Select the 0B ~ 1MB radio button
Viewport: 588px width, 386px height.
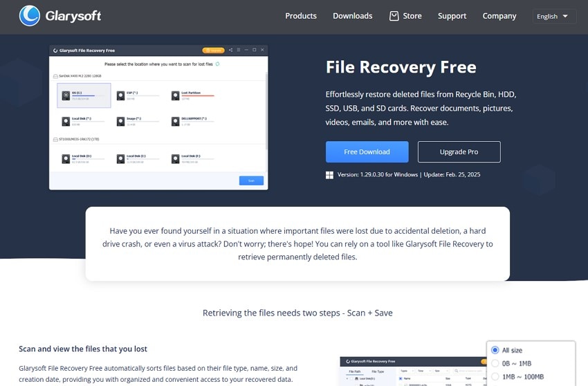(x=495, y=363)
